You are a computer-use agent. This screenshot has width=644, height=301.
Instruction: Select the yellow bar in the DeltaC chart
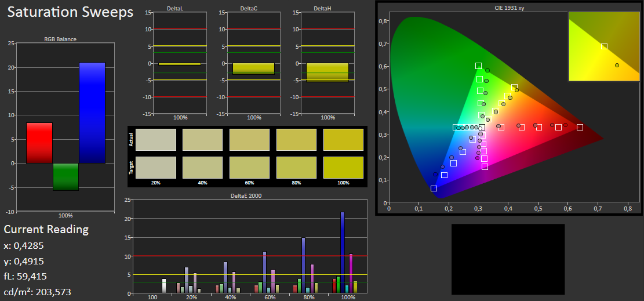tap(253, 68)
